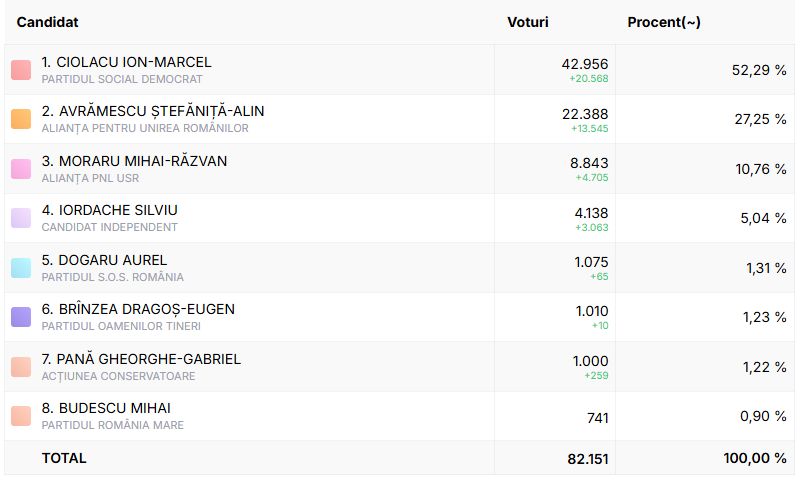
Task: Click the Alianța PNL USR party label
Action: point(90,178)
